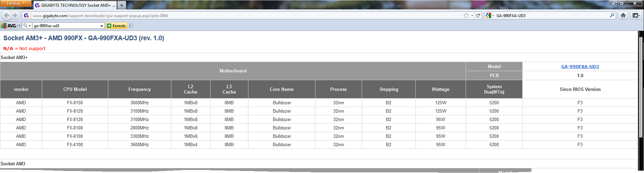Go back to the previous page
The height and width of the screenshot is (173, 644).
[x=7, y=15]
